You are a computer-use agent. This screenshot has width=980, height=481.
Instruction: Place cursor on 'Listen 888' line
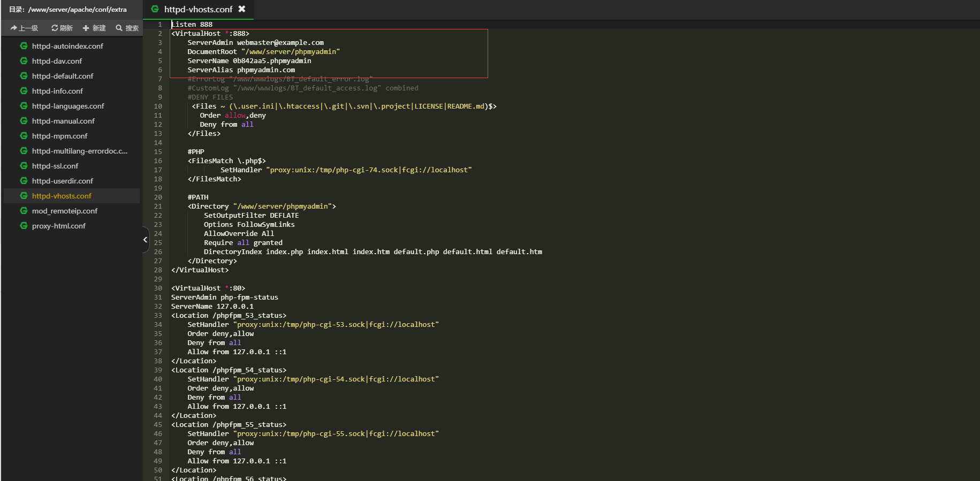pos(192,25)
